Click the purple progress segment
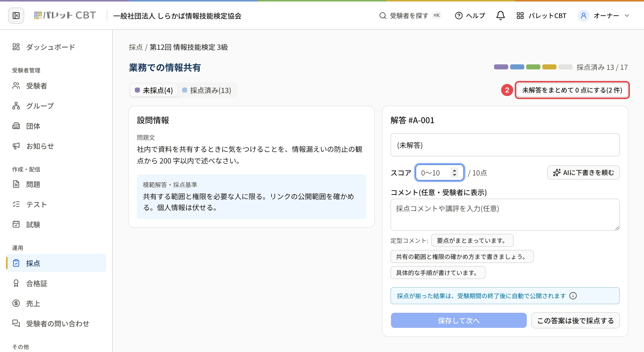Screen dimensions: 644x352 [x=501, y=67]
